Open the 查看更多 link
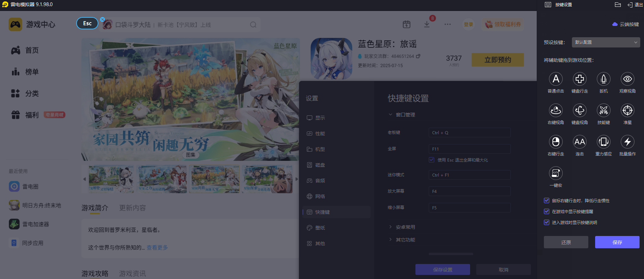Screen dimensions: 644x279 [157, 248]
